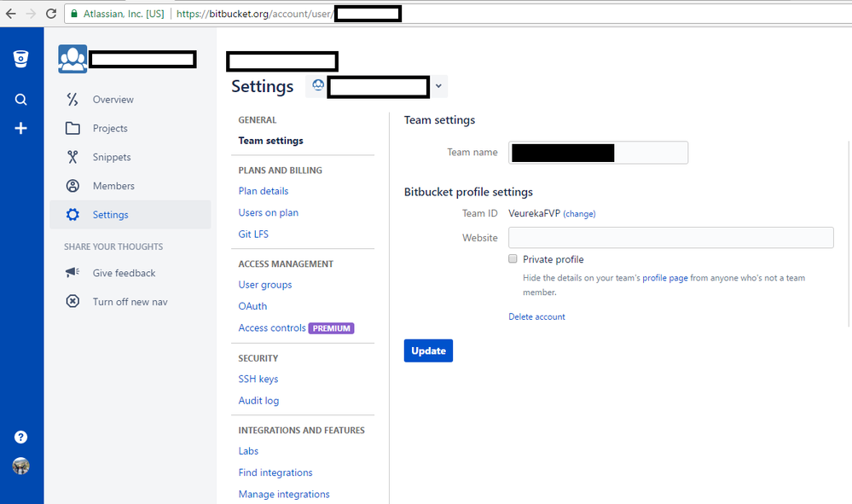Open Audit log link

coord(258,401)
